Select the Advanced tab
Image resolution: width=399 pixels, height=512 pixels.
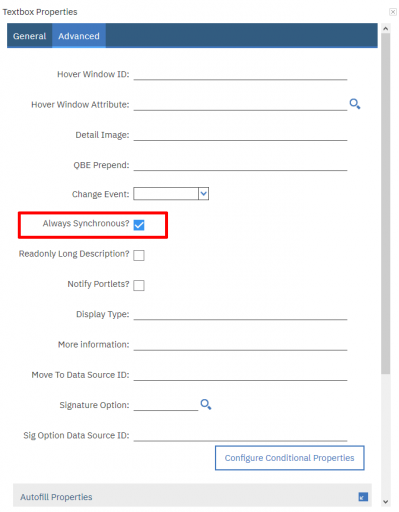79,36
